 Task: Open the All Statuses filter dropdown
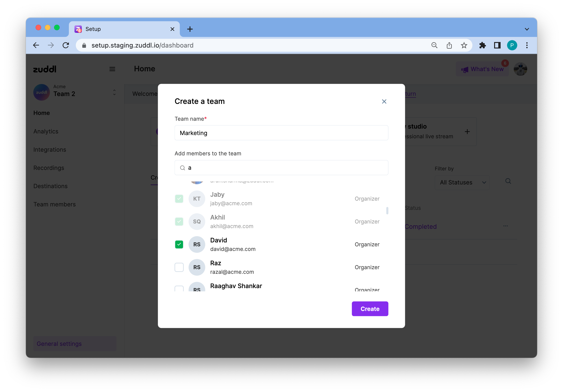pyautogui.click(x=462, y=183)
